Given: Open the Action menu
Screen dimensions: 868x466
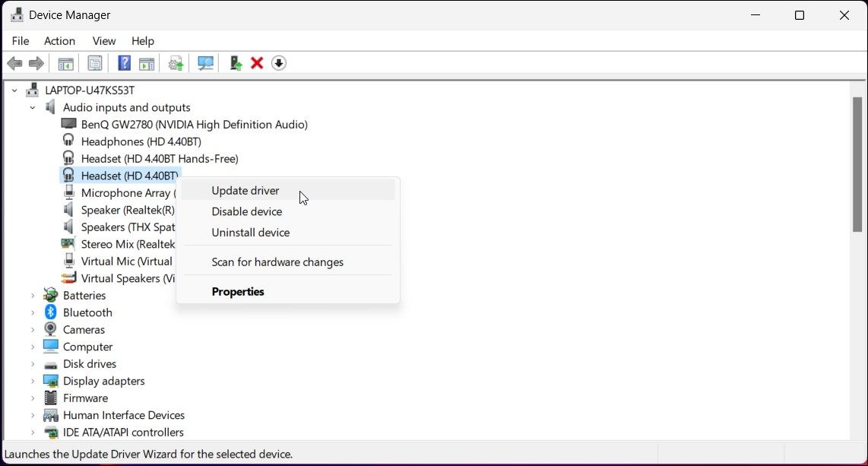Looking at the screenshot, I should click(x=59, y=41).
